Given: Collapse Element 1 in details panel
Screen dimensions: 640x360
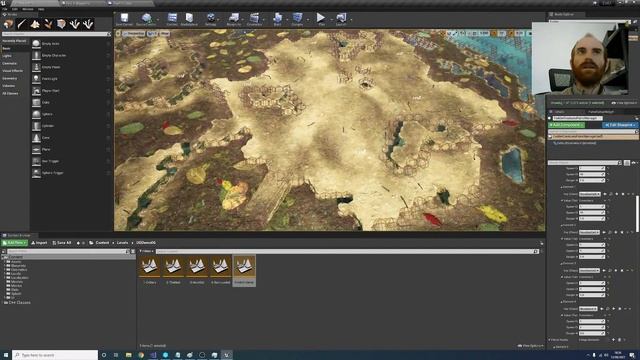Looking at the screenshot, I should [562, 187].
